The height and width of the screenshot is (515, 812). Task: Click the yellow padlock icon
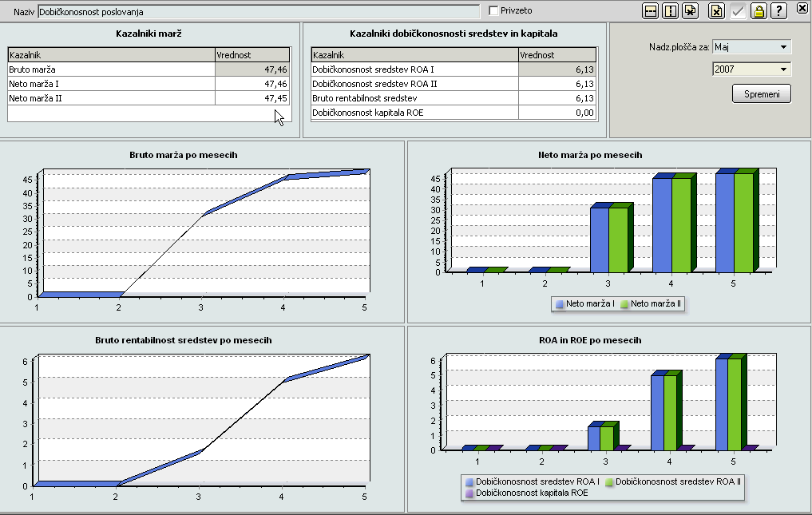pyautogui.click(x=759, y=10)
